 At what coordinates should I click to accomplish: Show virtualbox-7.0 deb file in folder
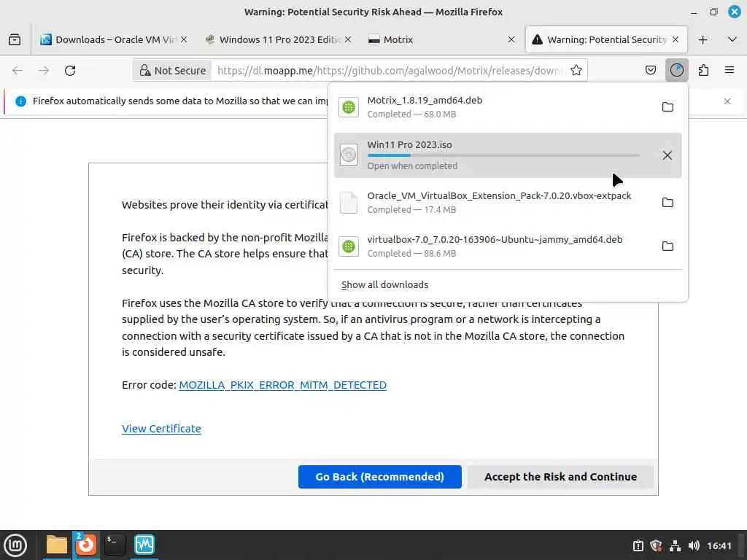click(x=667, y=246)
